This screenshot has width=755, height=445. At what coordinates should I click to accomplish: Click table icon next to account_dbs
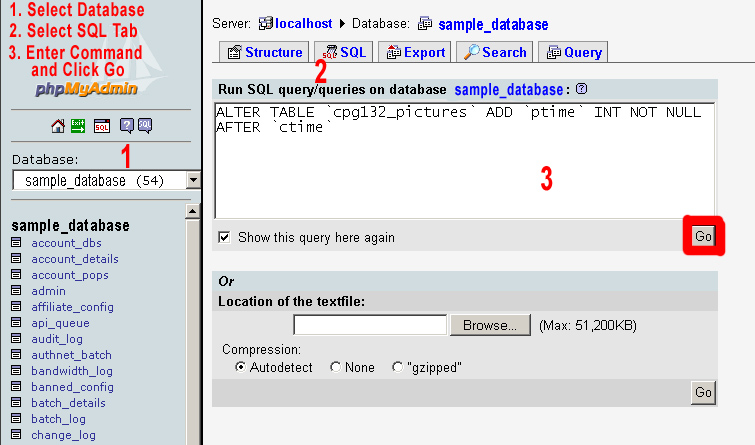[16, 243]
